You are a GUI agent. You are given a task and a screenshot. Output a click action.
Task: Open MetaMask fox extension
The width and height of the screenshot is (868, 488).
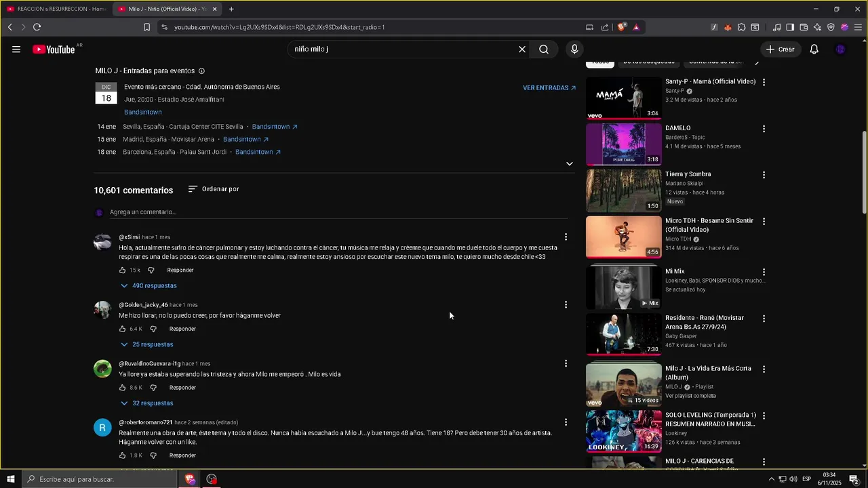(x=728, y=28)
